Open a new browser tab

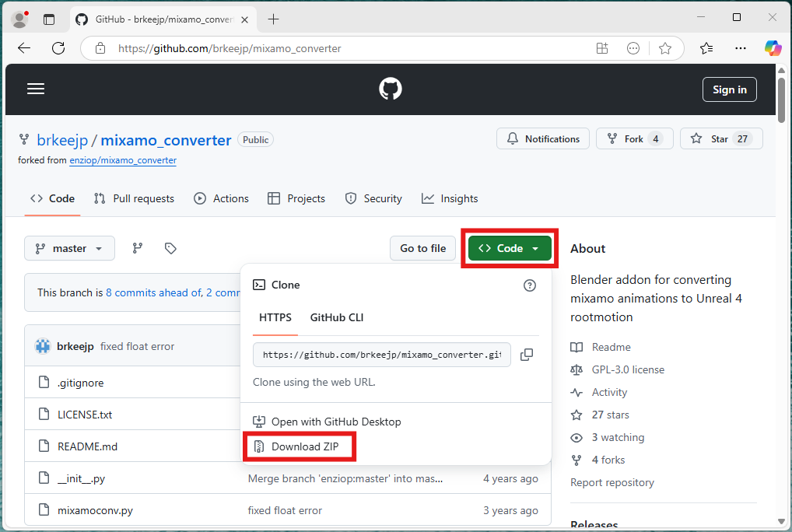[273, 19]
